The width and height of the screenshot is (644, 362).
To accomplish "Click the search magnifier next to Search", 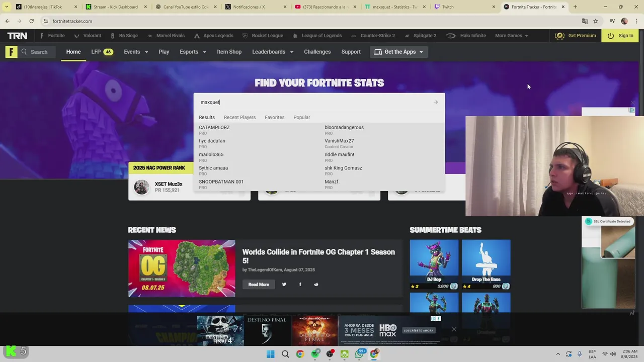I will (x=24, y=52).
